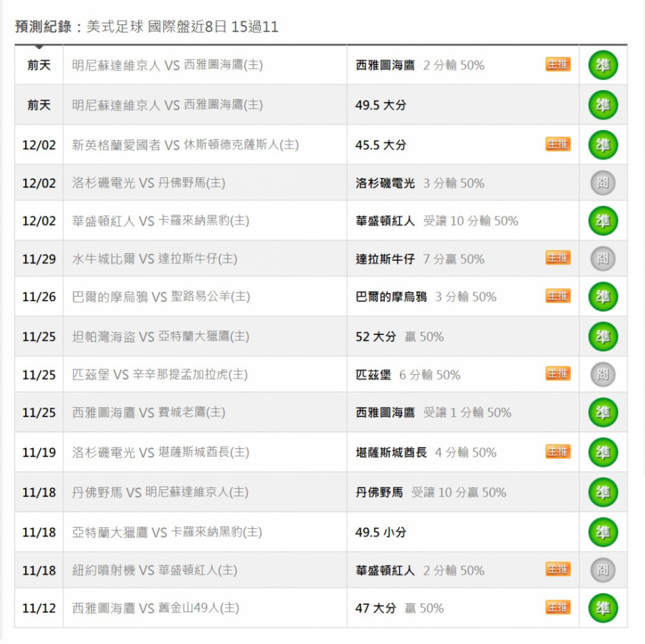Click the prediction 堪薩斯城酋長 4 分輸 50%
Image resolution: width=645 pixels, height=644 pixels.
click(x=426, y=452)
